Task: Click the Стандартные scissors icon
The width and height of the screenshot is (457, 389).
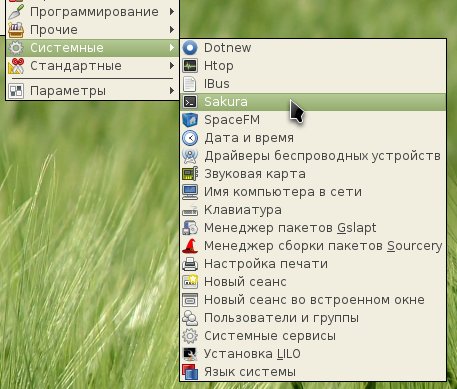Action: pyautogui.click(x=16, y=66)
